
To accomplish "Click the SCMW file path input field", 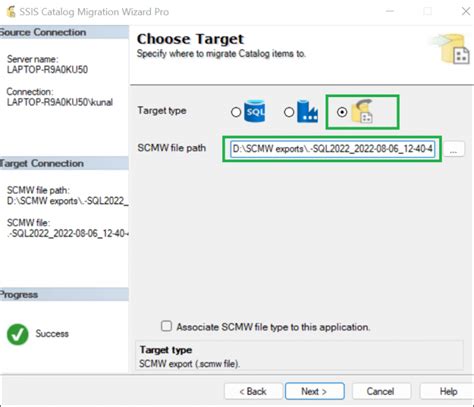I will coord(332,149).
